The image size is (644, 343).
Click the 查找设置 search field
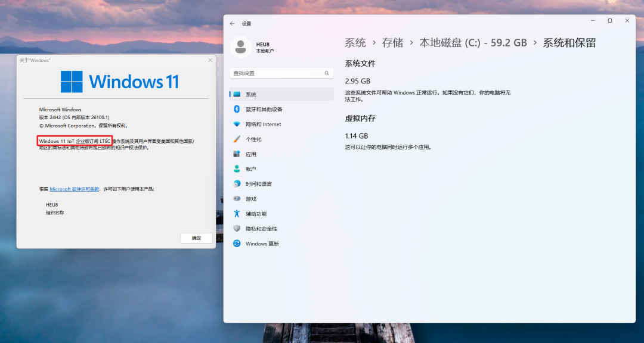(281, 73)
